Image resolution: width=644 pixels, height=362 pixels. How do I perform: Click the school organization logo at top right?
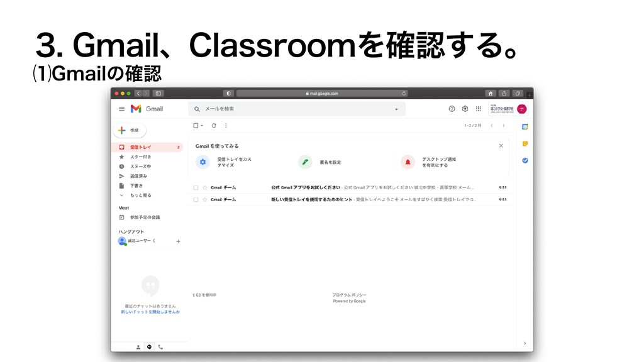502,109
